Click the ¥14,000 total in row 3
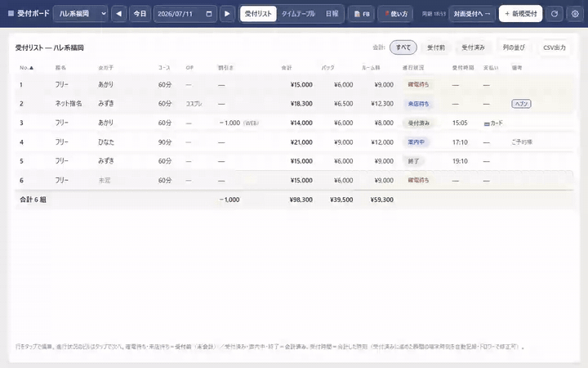Image resolution: width=588 pixels, height=368 pixels. [301, 123]
